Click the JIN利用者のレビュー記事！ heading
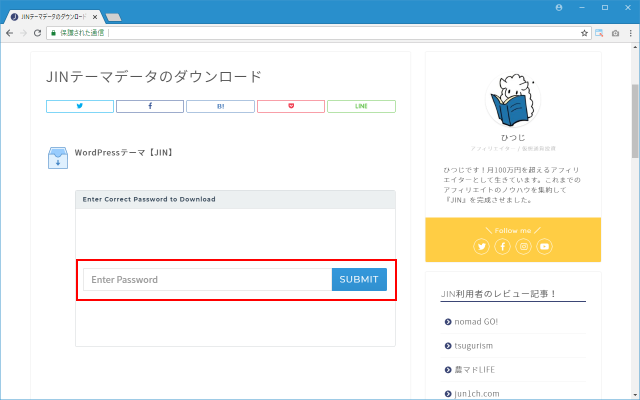The width and height of the screenshot is (640, 400). click(x=499, y=294)
